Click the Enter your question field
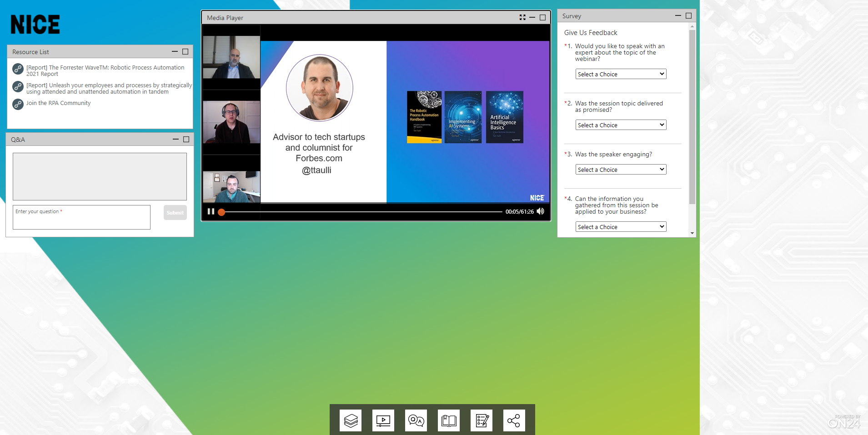Viewport: 868px width, 435px height. 81,217
